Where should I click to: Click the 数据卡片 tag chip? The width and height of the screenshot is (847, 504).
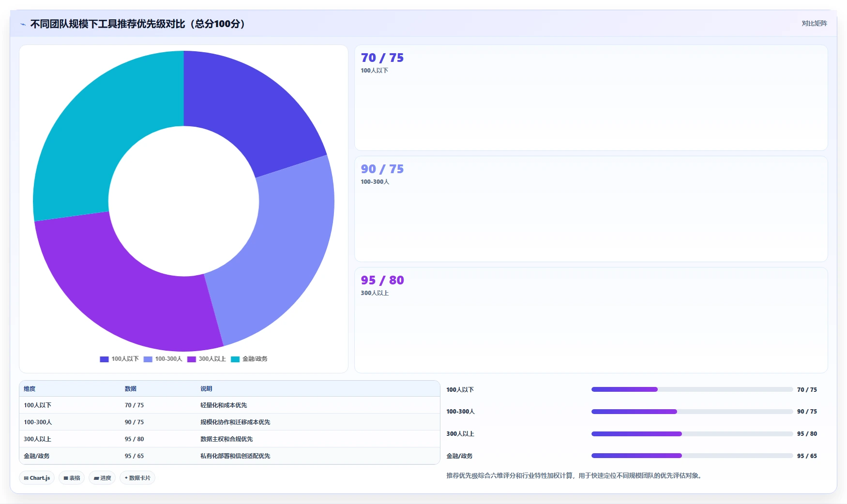137,478
